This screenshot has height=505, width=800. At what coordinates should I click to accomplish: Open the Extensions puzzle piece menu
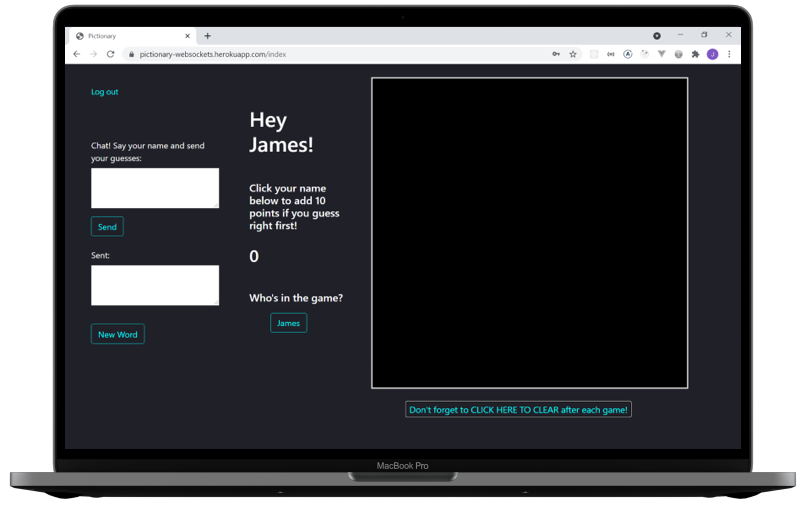[x=695, y=54]
